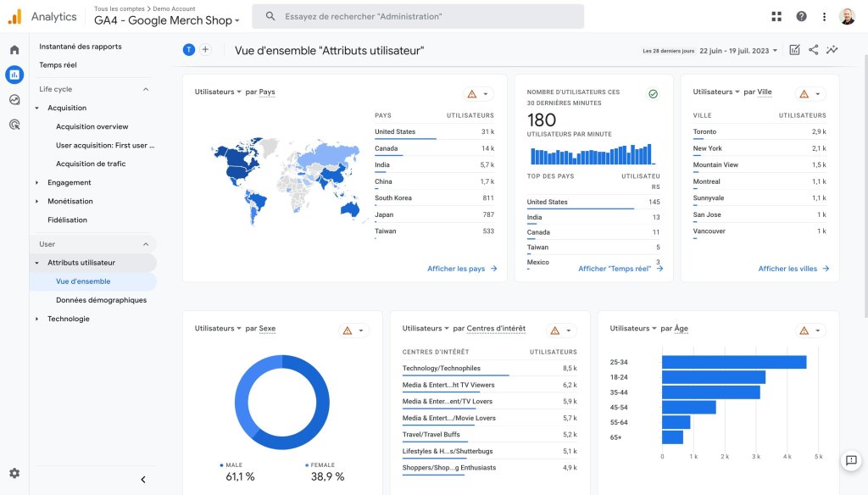
Task: Open the Explore icon in left rail
Action: (14, 100)
